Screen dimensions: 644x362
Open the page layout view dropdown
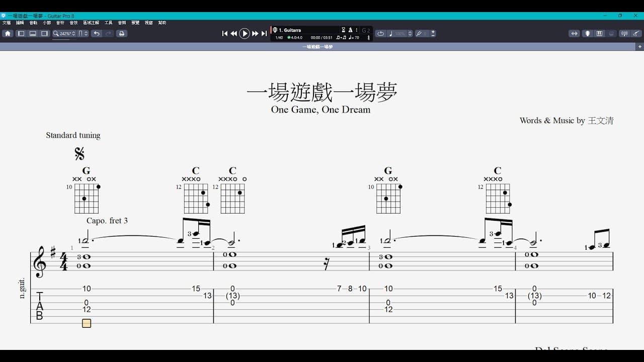pos(83,34)
